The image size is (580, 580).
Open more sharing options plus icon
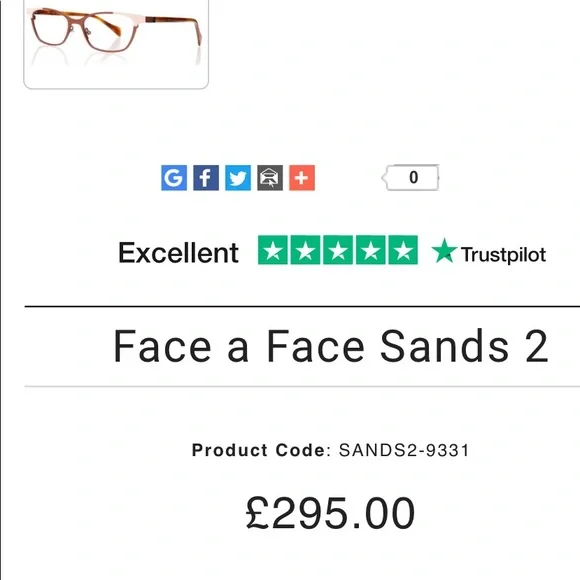pyautogui.click(x=302, y=178)
